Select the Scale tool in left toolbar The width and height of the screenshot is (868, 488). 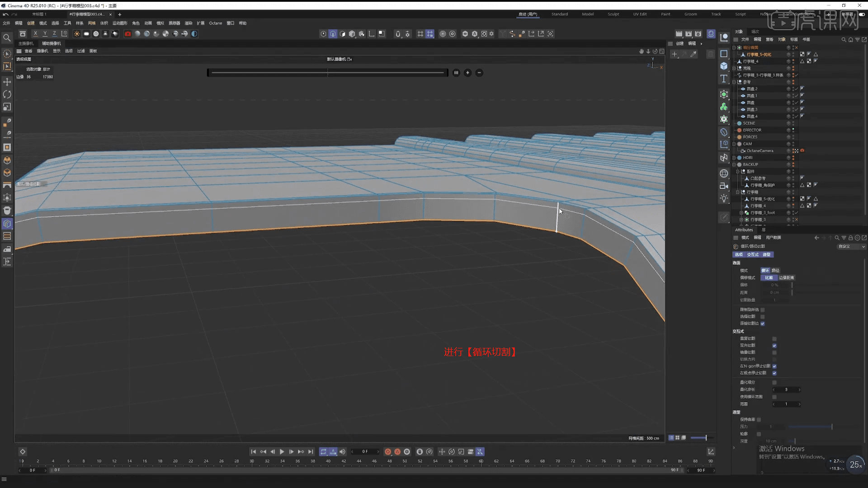(x=7, y=107)
